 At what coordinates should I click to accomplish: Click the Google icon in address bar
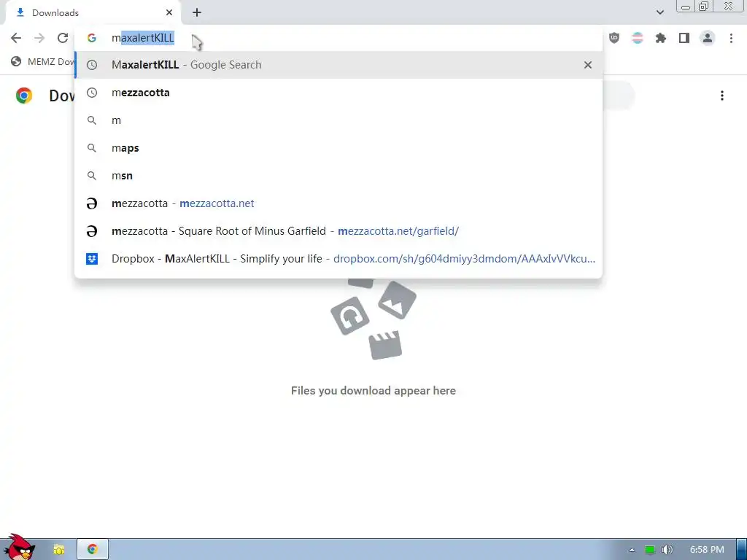pyautogui.click(x=91, y=38)
